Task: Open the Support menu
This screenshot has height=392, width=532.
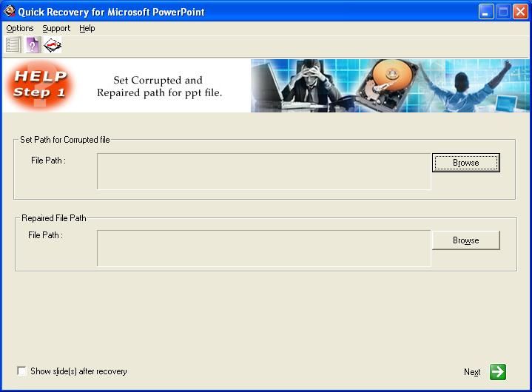Action: point(56,29)
